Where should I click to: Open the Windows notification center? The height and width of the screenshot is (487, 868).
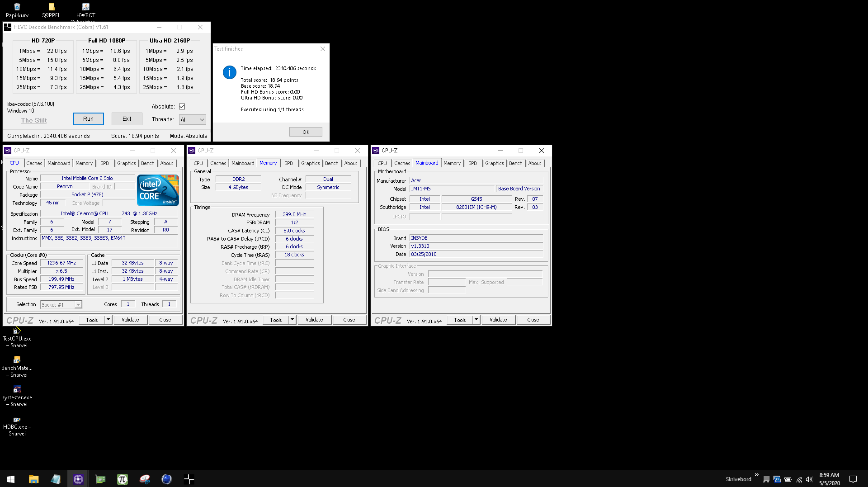click(853, 479)
